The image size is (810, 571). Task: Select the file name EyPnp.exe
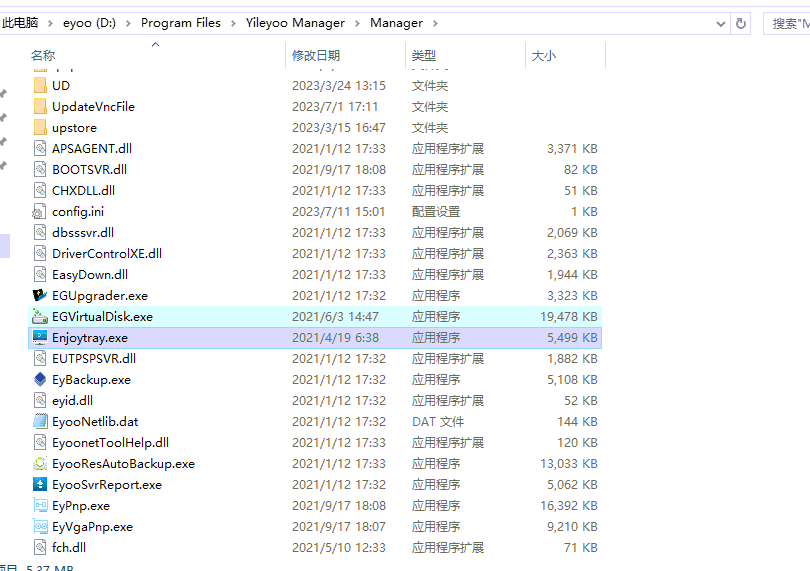tap(81, 505)
